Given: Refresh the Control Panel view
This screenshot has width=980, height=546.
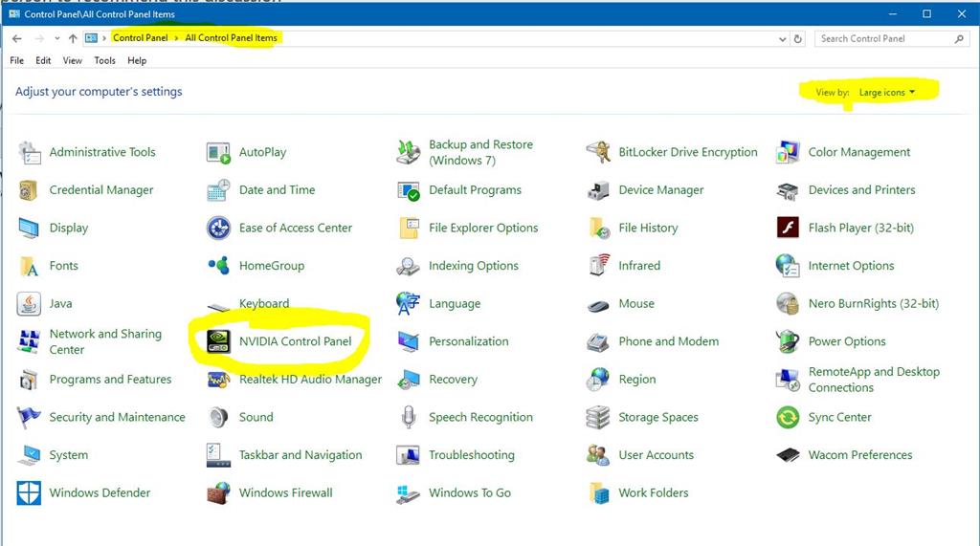Looking at the screenshot, I should [798, 39].
